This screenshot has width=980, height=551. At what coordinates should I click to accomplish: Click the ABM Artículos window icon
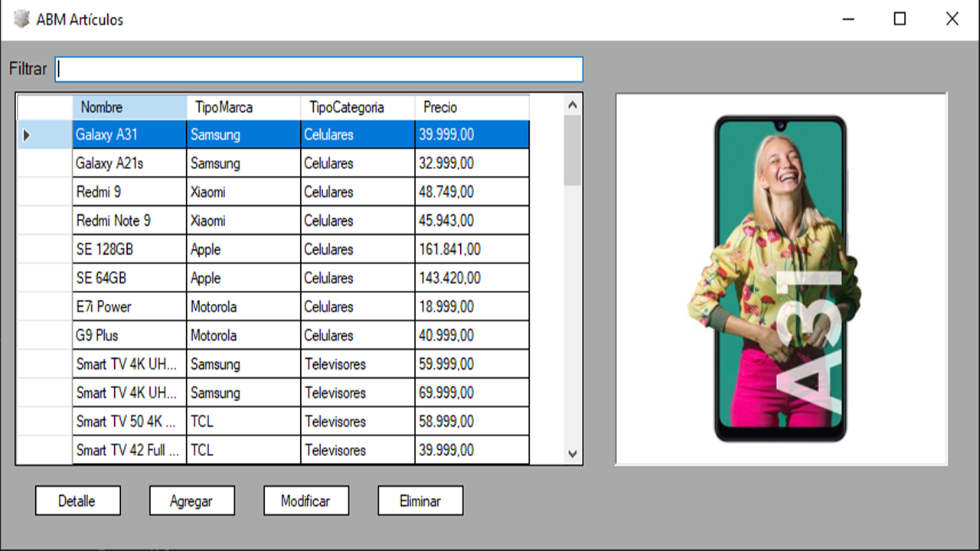point(22,19)
